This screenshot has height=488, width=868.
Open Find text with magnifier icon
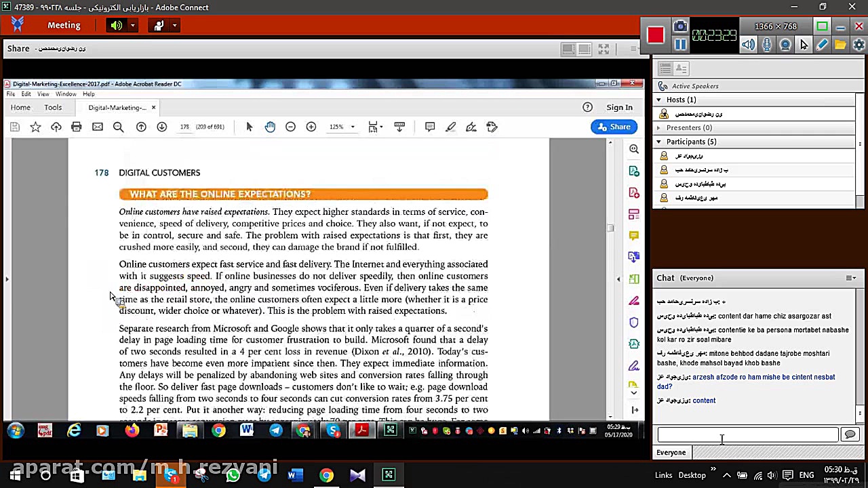point(118,127)
